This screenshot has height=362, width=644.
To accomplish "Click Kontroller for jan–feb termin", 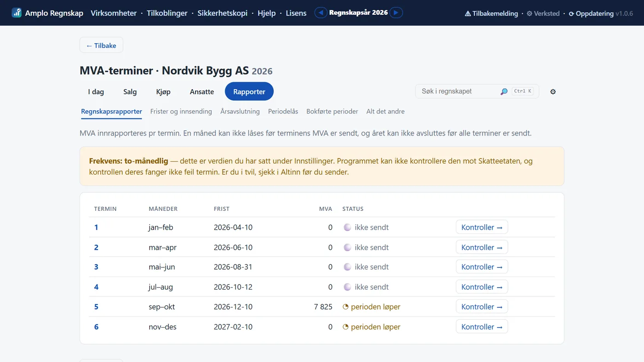I will [482, 227].
